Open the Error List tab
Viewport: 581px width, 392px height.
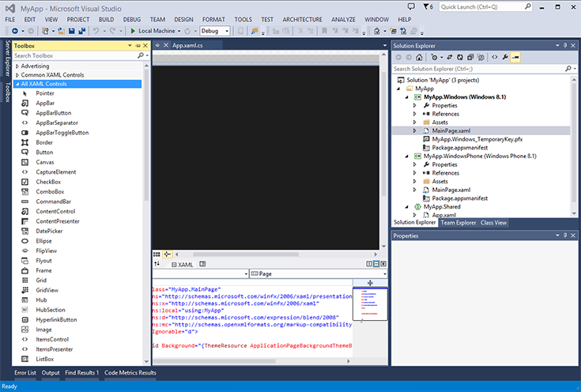click(25, 373)
